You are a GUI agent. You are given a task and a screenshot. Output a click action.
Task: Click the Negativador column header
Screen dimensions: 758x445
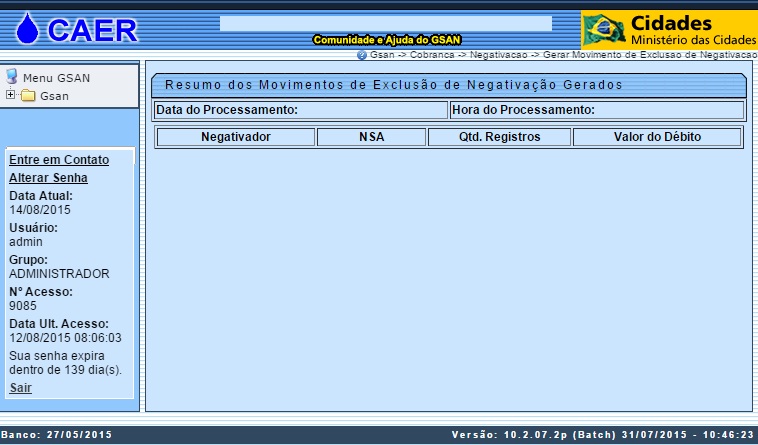click(x=235, y=137)
